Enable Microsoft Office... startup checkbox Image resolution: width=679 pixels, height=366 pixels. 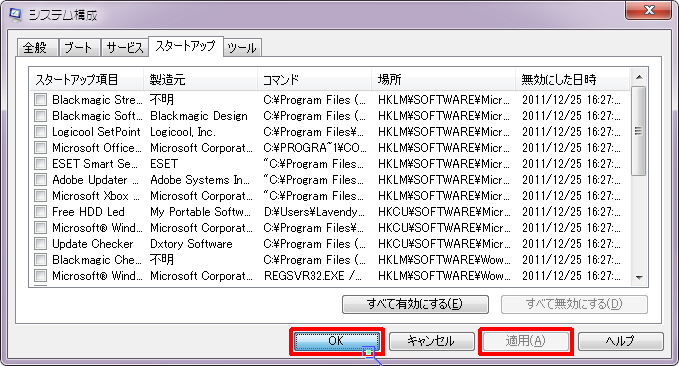(41, 148)
